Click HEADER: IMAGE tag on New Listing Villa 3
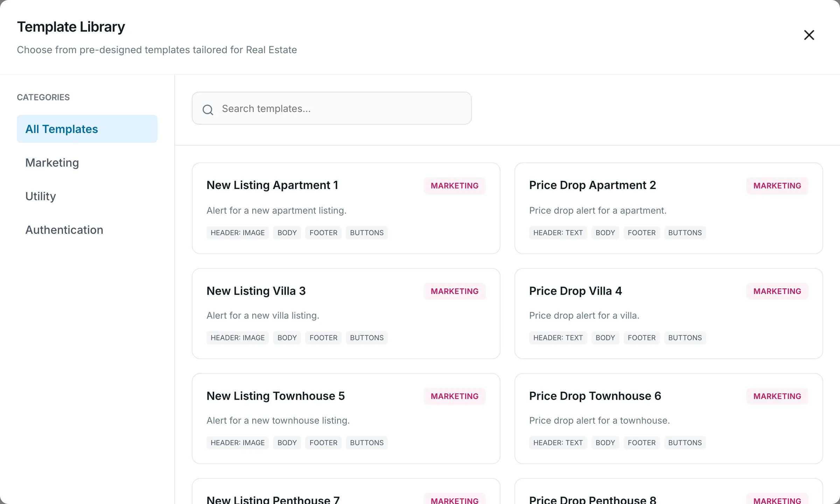This screenshot has width=840, height=504. [238, 338]
